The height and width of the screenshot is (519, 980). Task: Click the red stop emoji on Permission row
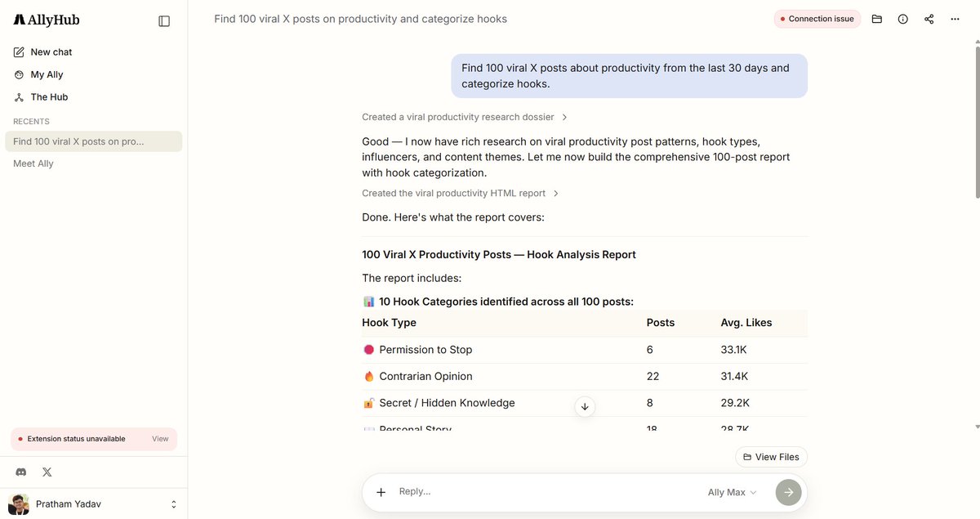(x=369, y=350)
